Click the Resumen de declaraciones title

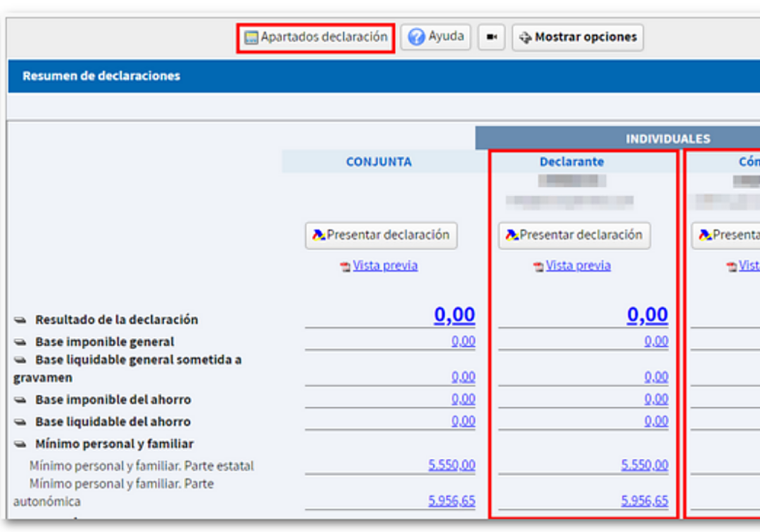click(101, 76)
